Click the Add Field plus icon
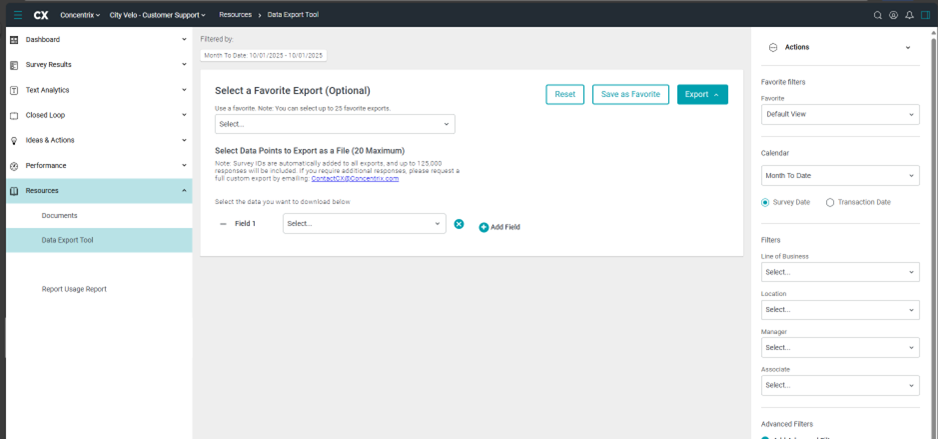 pos(484,227)
